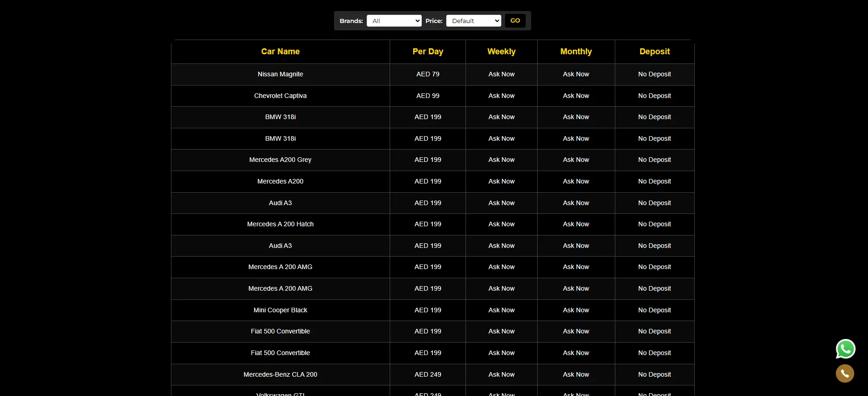Click Mercedes A200 Grey car name

(x=280, y=160)
